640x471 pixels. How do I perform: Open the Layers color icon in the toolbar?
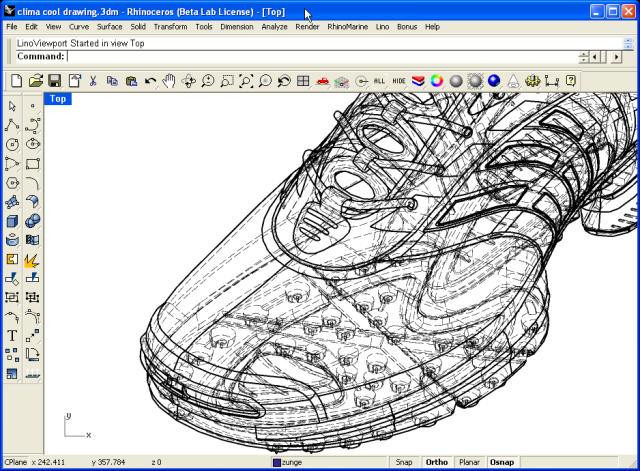point(417,80)
